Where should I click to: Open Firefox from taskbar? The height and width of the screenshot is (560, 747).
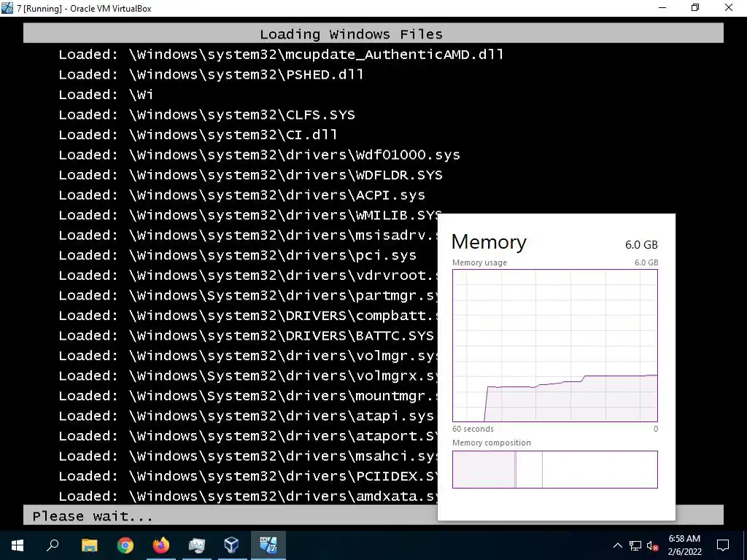161,545
